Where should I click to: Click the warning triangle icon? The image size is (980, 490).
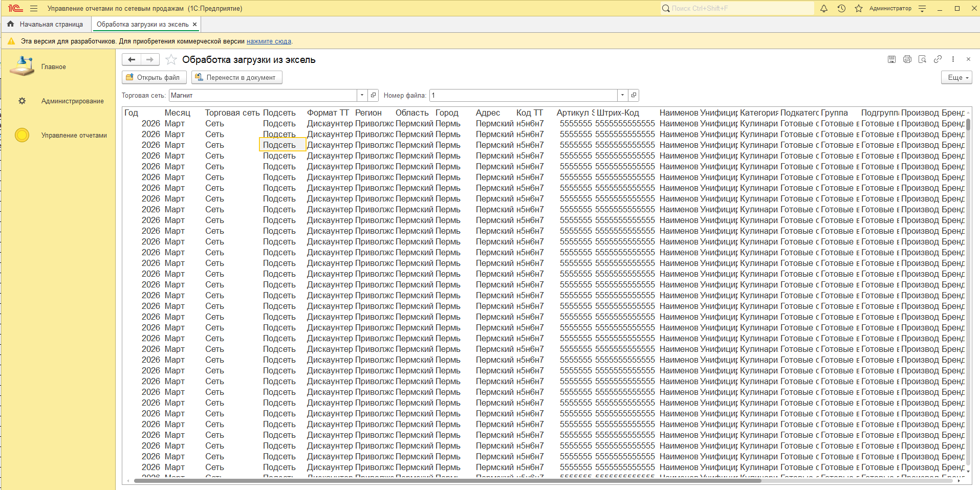click(x=11, y=41)
